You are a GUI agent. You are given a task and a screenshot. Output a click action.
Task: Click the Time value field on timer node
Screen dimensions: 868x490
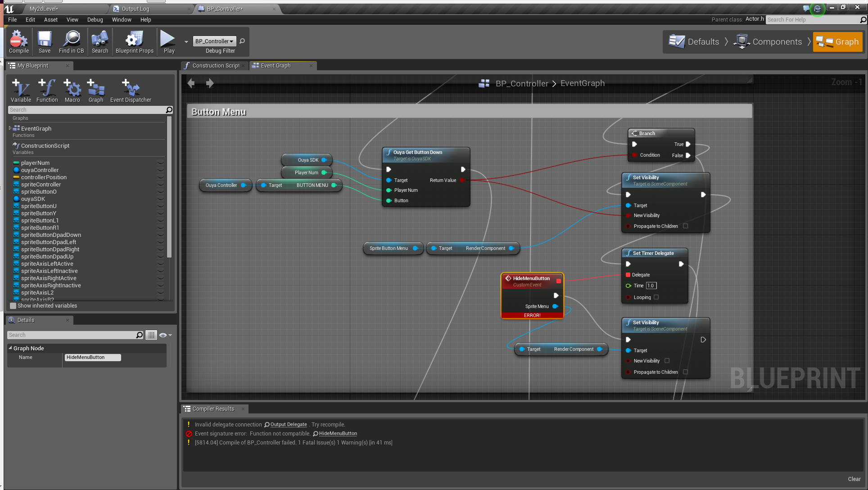[651, 286]
